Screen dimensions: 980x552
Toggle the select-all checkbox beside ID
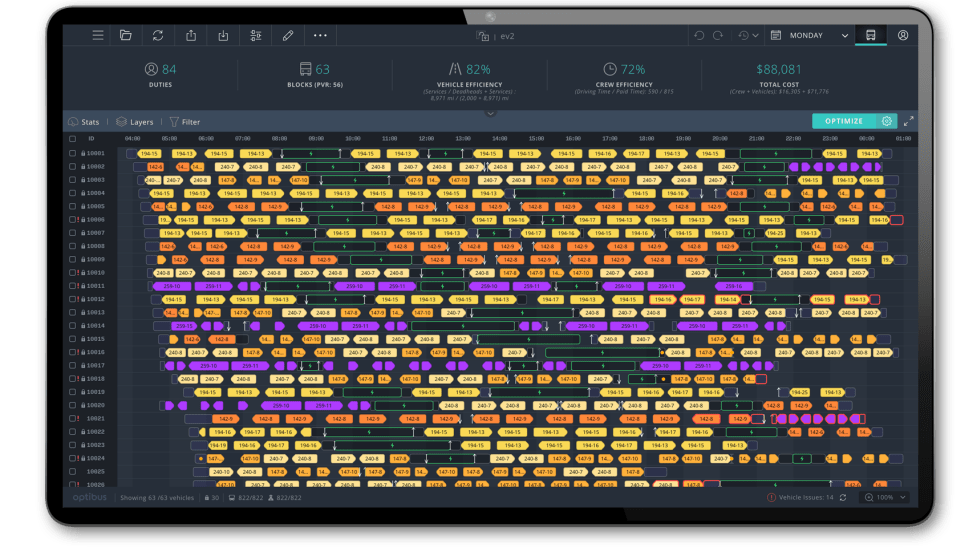tap(73, 138)
